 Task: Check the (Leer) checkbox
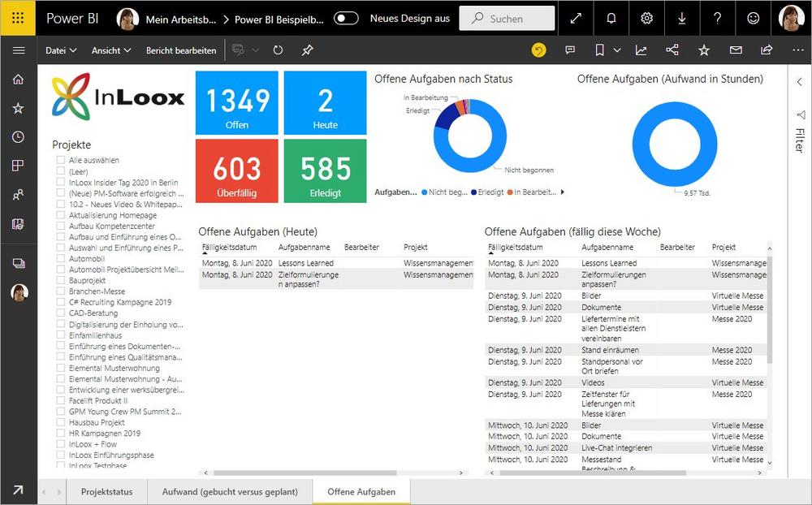pos(61,171)
